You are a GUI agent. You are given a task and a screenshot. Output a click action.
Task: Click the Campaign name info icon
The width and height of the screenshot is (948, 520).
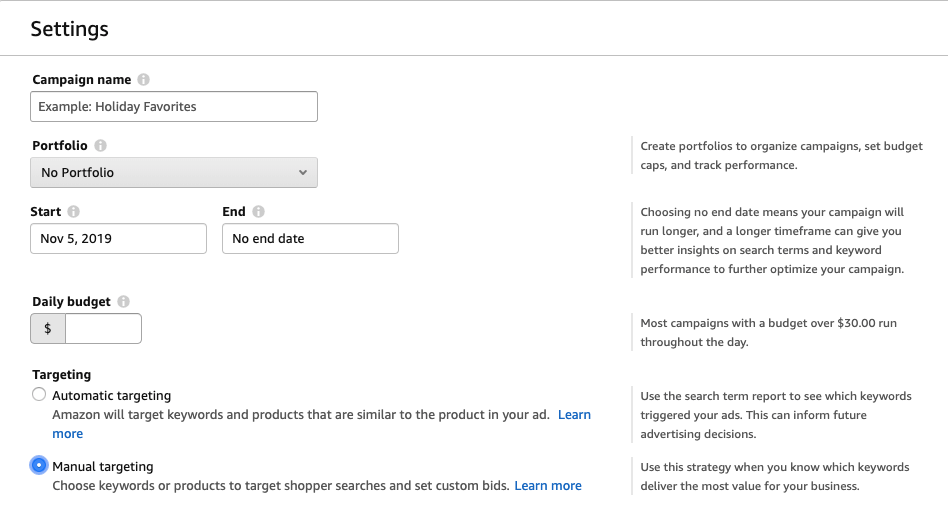(144, 80)
